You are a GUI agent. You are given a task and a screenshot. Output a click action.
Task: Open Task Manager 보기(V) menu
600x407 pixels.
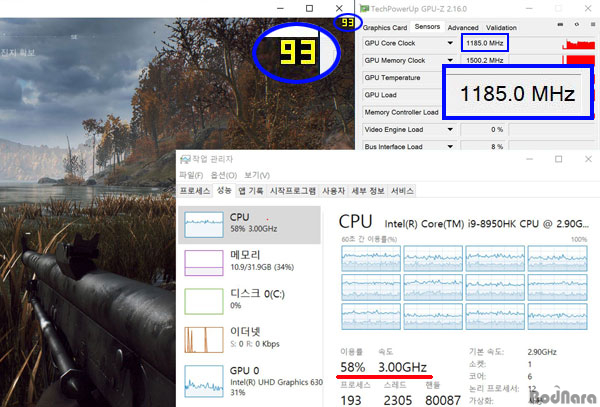pos(257,175)
